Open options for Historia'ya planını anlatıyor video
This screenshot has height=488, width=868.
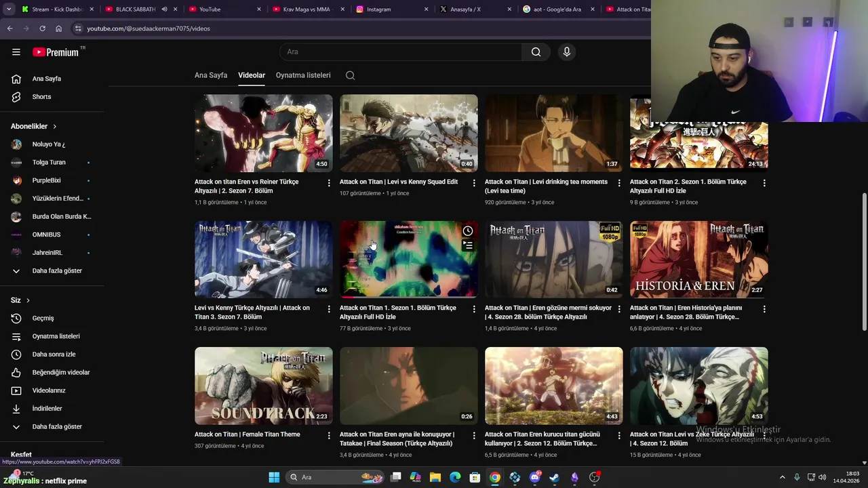(764, 309)
